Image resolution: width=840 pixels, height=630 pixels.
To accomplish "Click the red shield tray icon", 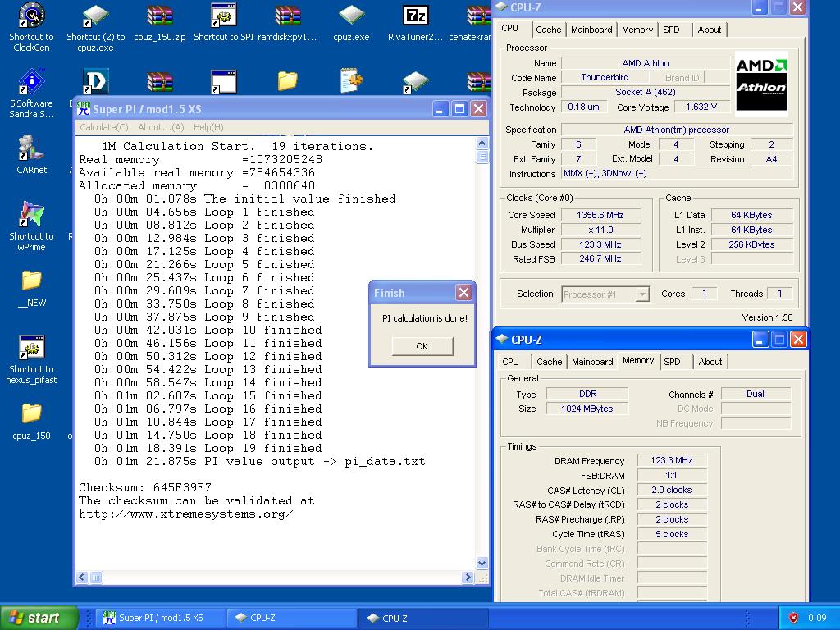I will (793, 618).
